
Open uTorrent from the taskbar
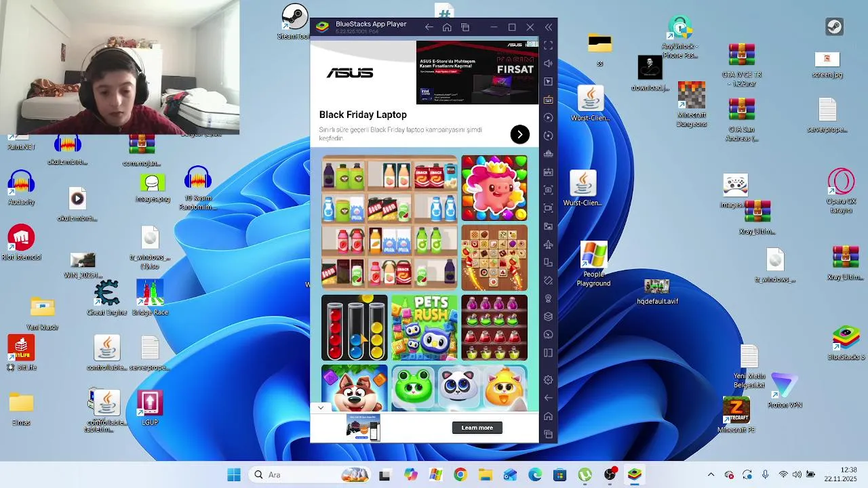[585, 474]
